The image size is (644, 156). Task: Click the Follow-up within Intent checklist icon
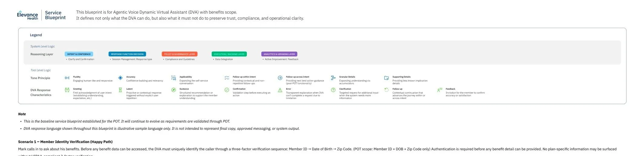(227, 78)
